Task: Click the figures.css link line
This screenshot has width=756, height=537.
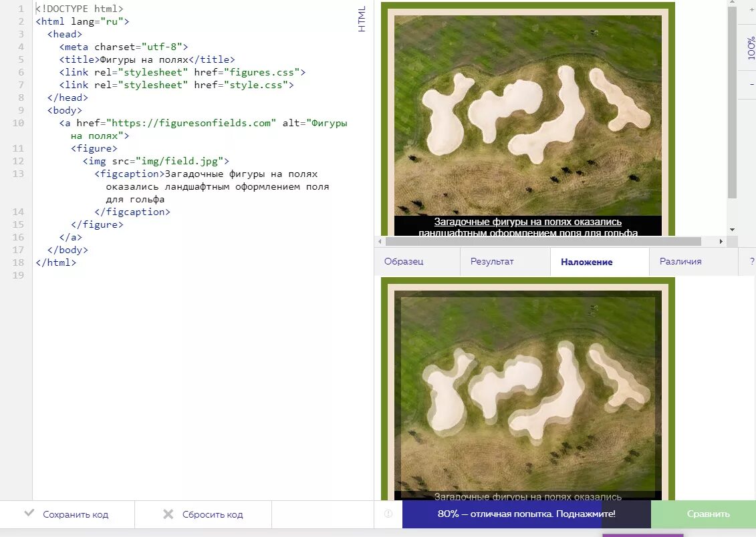Action: point(182,72)
